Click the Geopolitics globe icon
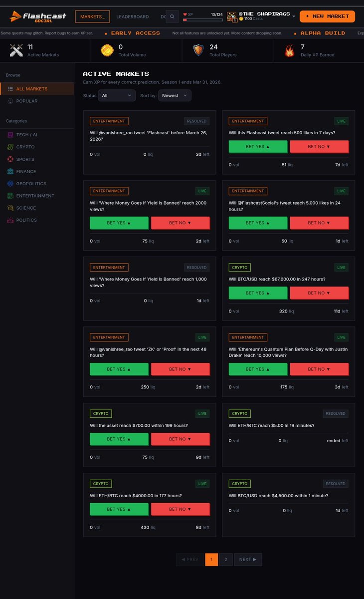The image size is (364, 599). (10, 184)
